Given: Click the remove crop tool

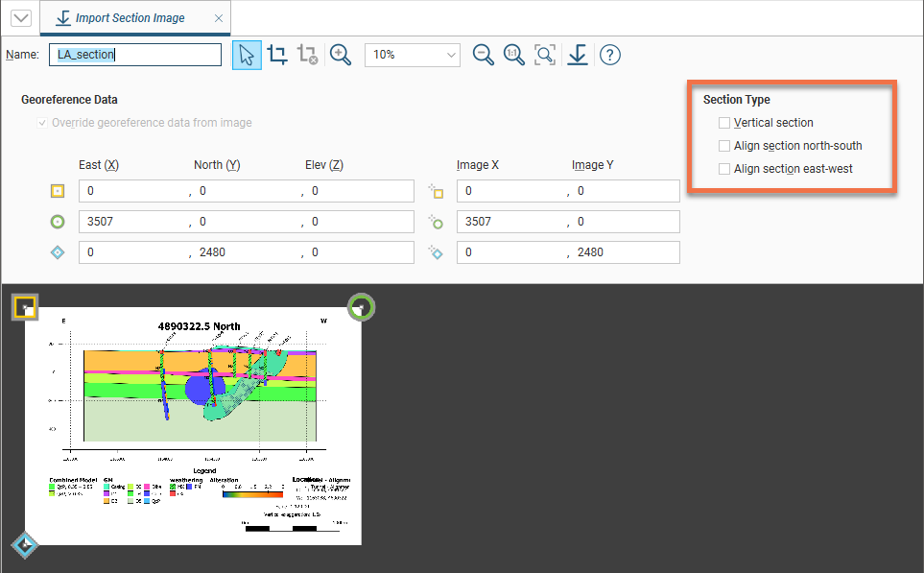Looking at the screenshot, I should click(307, 55).
